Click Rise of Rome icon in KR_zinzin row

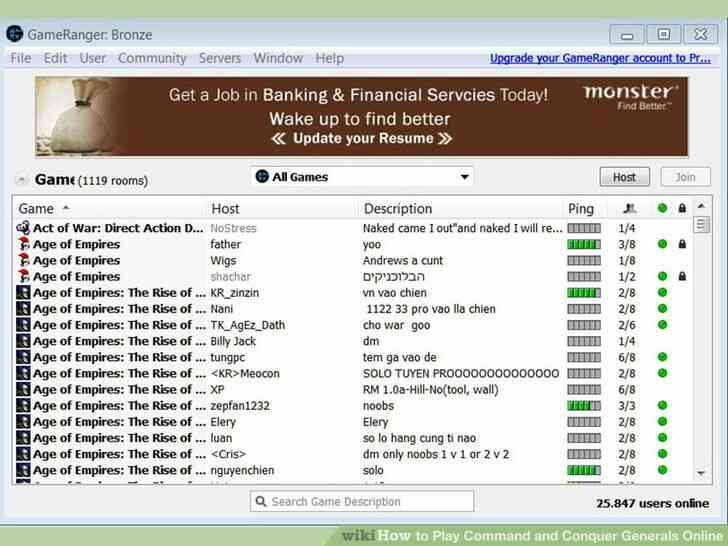23,293
